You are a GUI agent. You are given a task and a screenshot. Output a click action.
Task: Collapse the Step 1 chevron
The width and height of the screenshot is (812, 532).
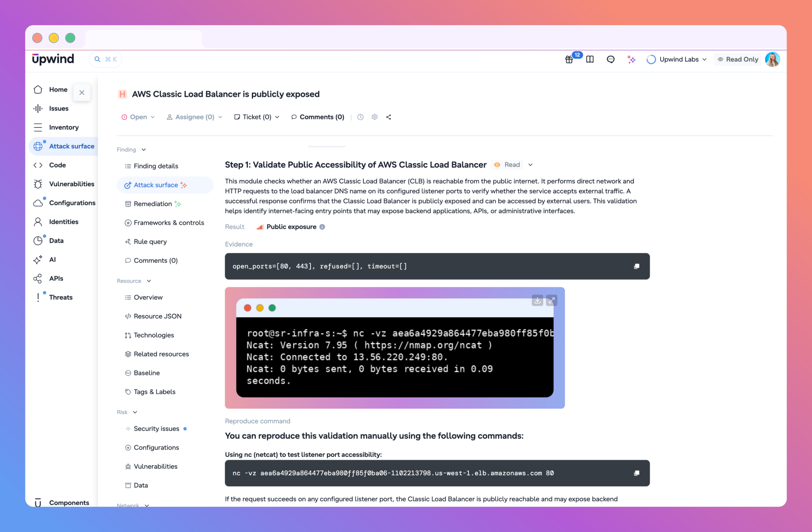pos(531,165)
